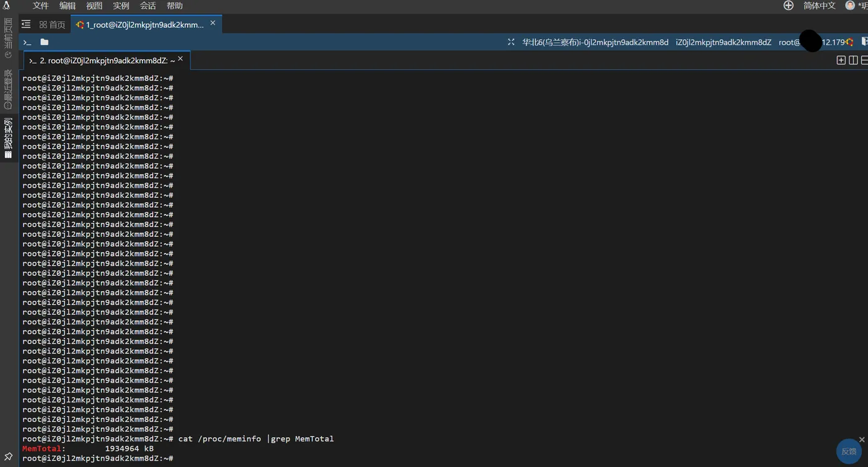Click the panel icon at toolbar right edge
Screen dimensions: 868x467
(864, 42)
